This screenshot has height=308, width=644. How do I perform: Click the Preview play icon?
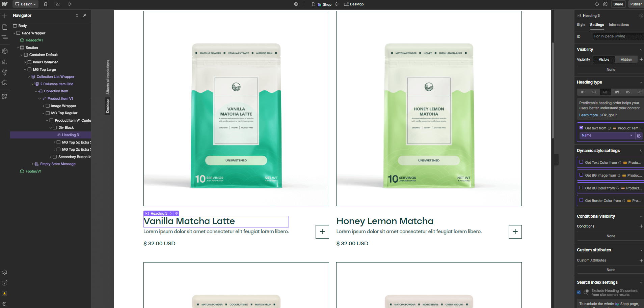click(x=70, y=4)
